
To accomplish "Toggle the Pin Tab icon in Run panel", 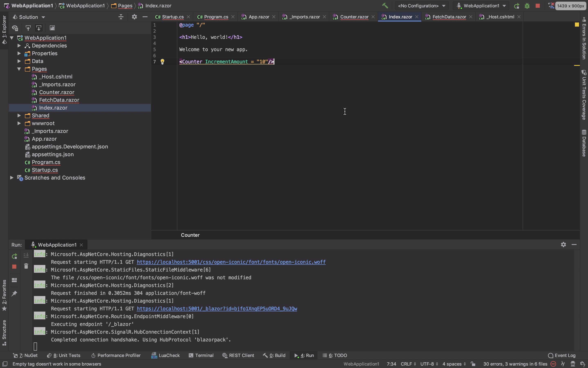I will [14, 293].
